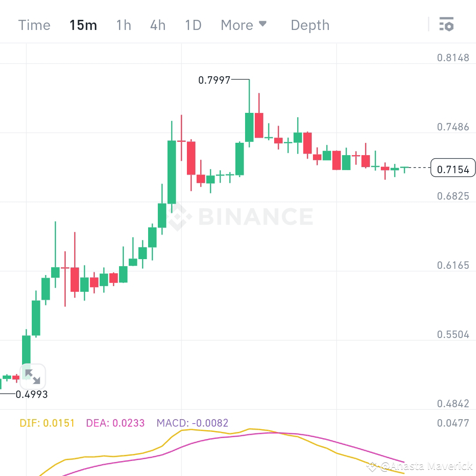Image resolution: width=476 pixels, height=476 pixels.
Task: Click the 0.4993 low price label
Action: tap(33, 395)
